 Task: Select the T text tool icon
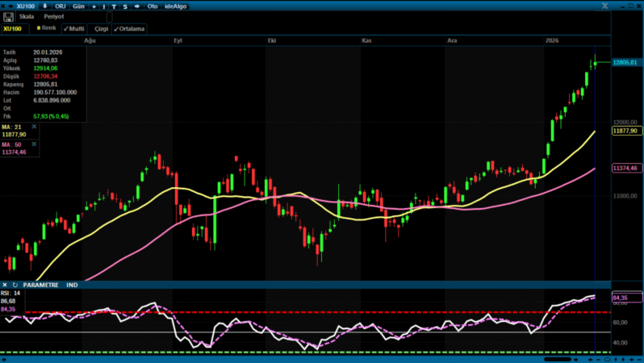coord(114,6)
